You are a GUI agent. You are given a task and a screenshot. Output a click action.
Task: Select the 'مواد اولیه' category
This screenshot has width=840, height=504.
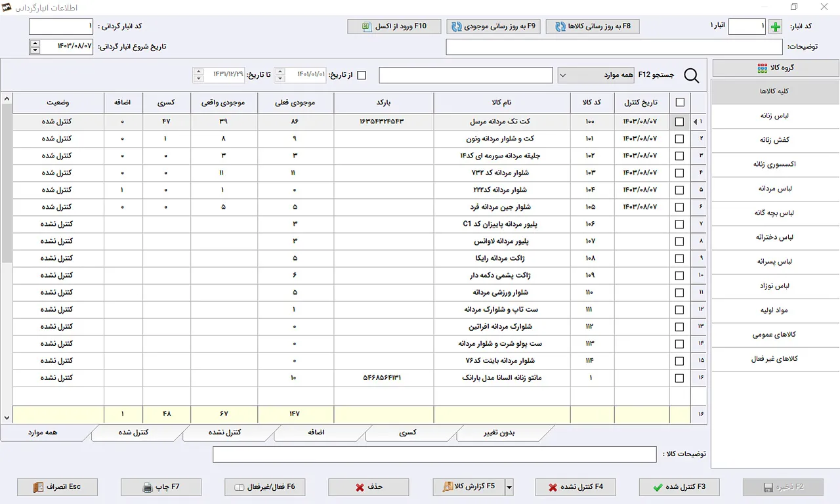[776, 310]
